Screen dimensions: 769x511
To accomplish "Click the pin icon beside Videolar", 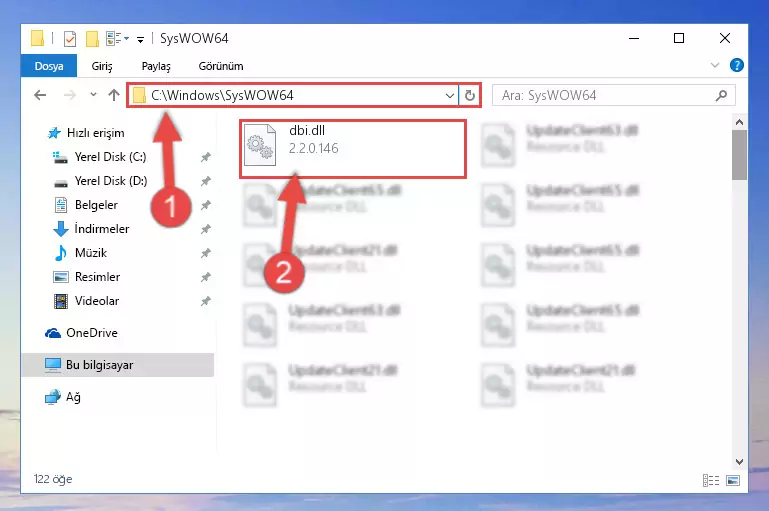I will coord(205,301).
